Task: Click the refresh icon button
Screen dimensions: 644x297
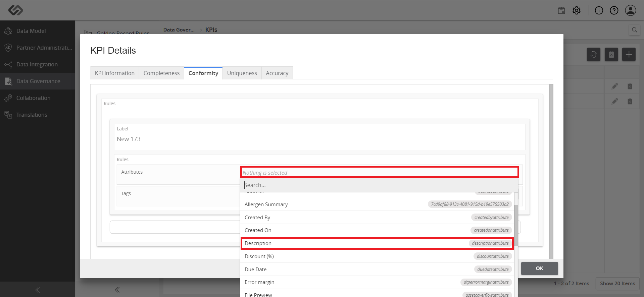Action: click(x=594, y=54)
